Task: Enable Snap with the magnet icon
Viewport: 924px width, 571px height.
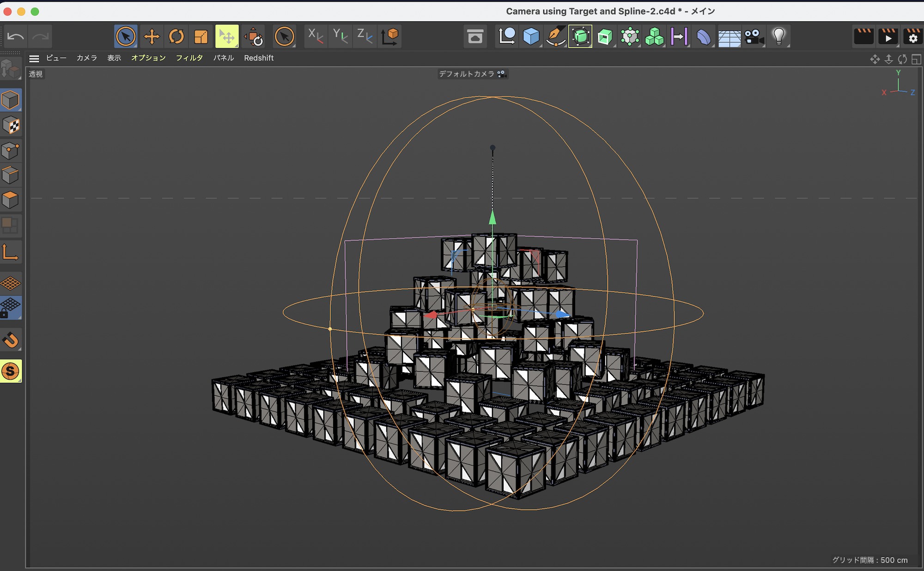Action: tap(11, 340)
